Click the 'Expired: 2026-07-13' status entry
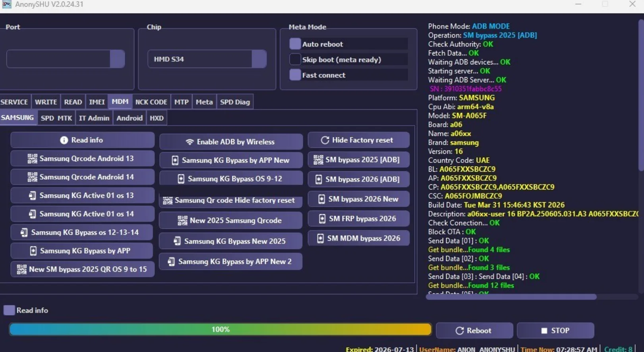Viewport: 644px width, 352px height. [x=380, y=349]
